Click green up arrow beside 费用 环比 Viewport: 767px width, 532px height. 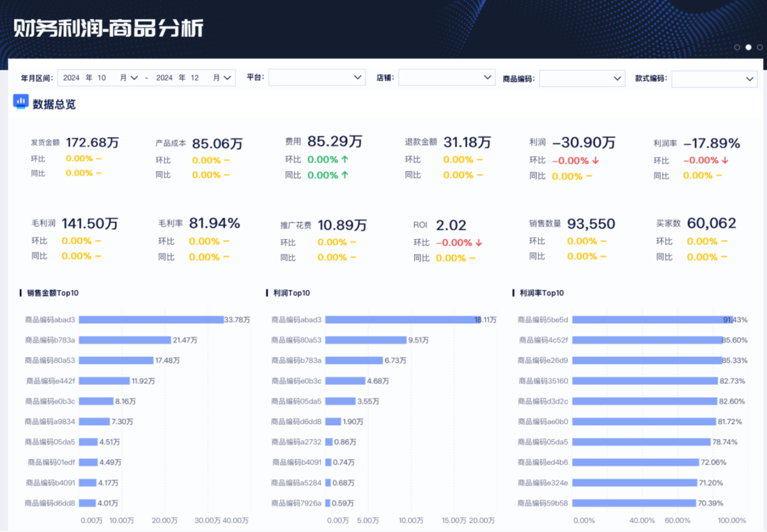click(345, 160)
